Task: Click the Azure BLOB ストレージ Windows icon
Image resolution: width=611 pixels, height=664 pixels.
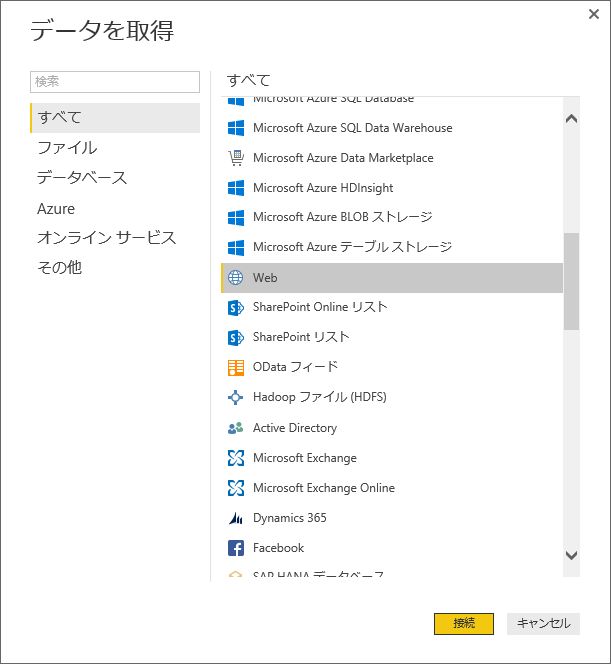Action: coord(236,218)
